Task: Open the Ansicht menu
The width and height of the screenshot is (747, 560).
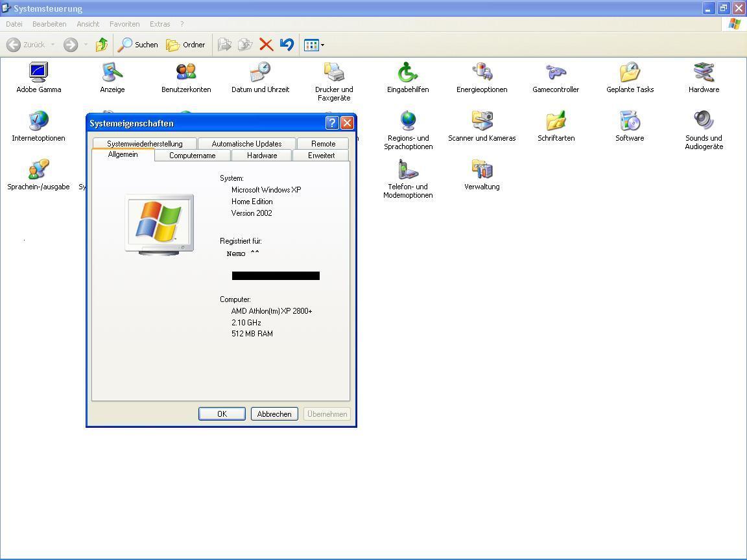Action: [88, 24]
